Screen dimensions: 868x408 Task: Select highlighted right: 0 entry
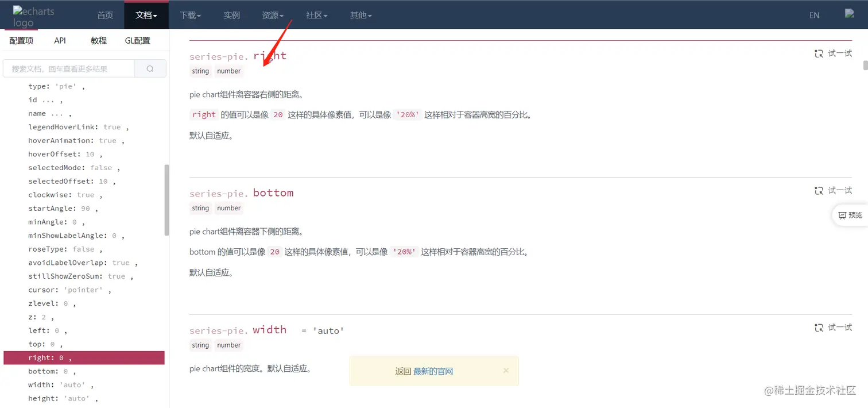point(84,358)
